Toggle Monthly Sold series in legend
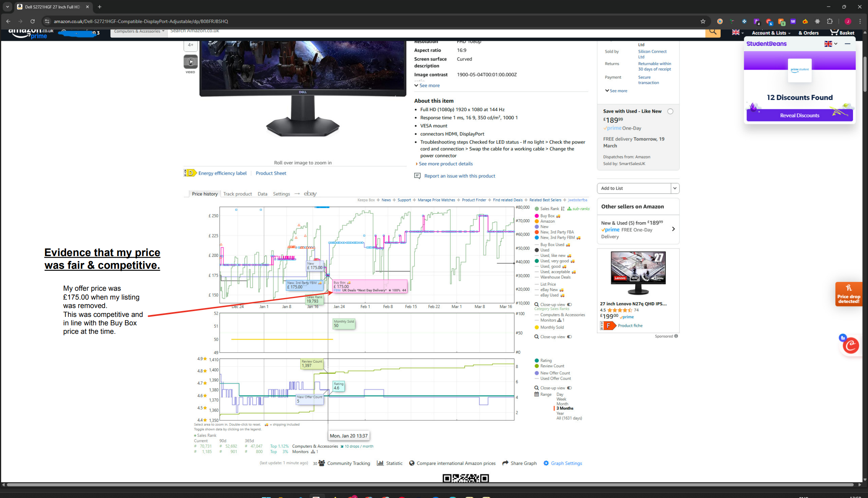The image size is (868, 498). (549, 327)
